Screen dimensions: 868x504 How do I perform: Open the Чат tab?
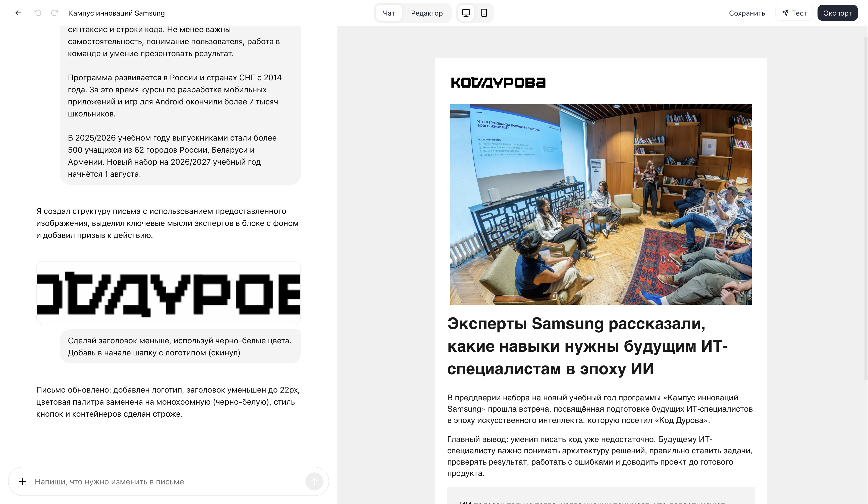point(389,13)
